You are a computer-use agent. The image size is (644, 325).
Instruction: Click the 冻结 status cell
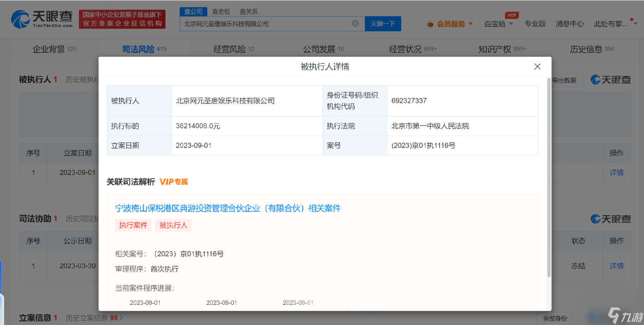pos(578,266)
